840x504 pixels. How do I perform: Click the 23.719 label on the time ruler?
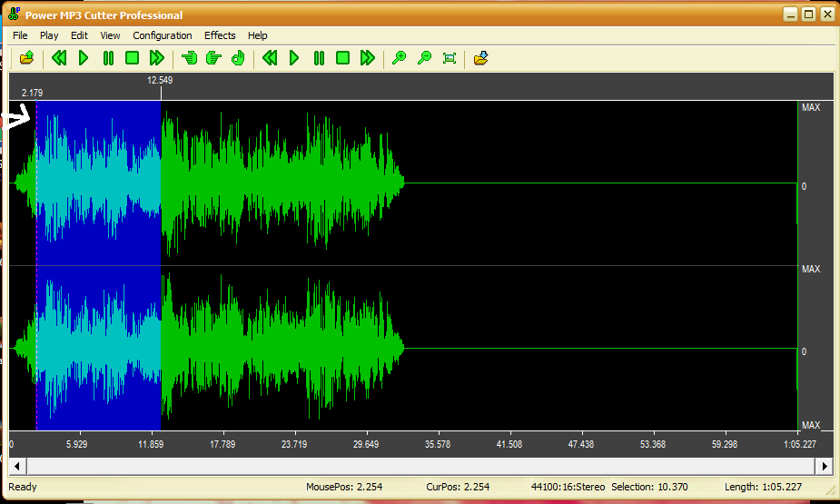click(294, 444)
